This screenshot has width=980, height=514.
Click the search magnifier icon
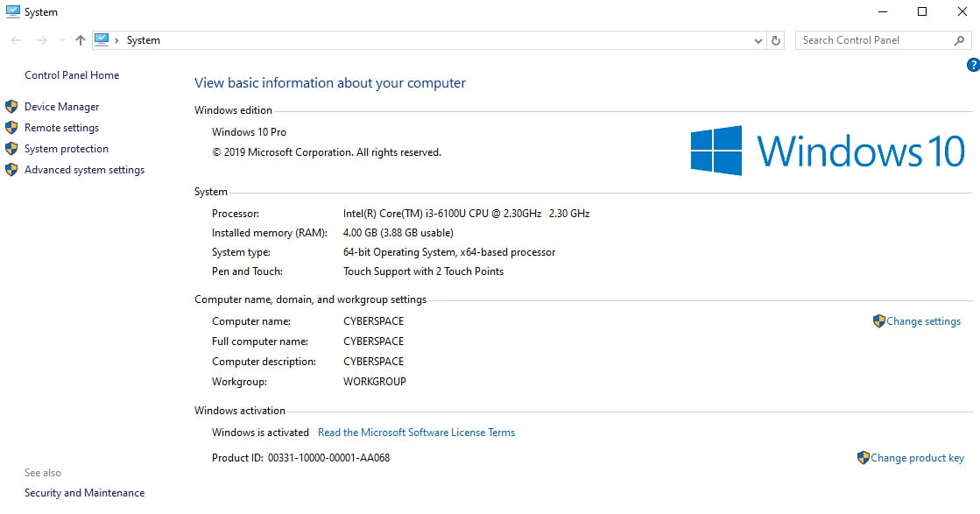pos(959,39)
